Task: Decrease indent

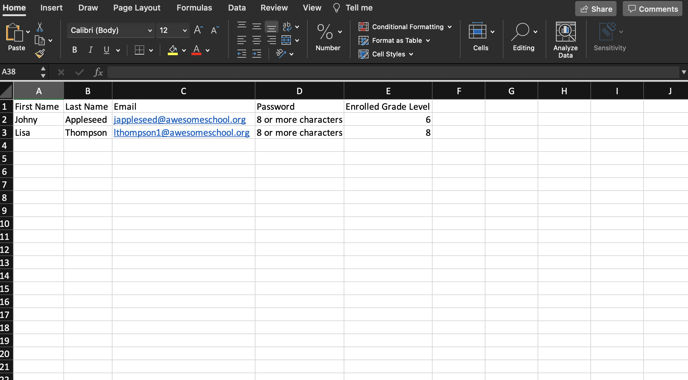Action: coord(241,54)
